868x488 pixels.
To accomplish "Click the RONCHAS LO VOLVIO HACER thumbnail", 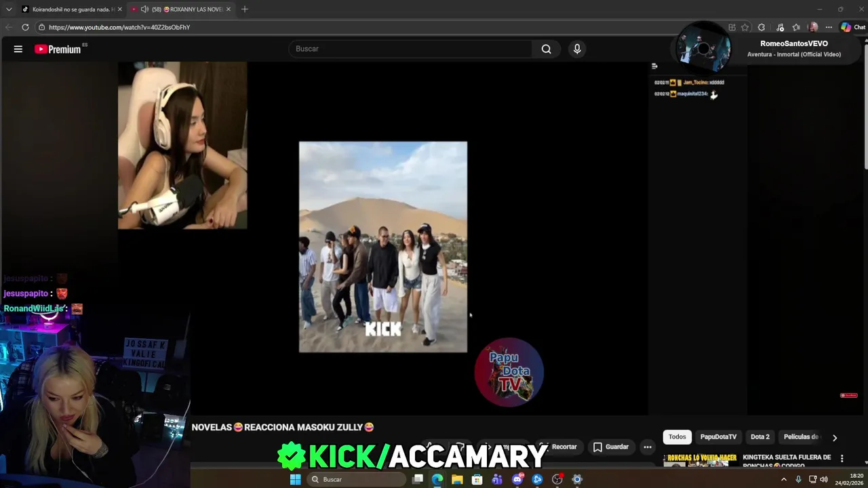I will point(701,461).
